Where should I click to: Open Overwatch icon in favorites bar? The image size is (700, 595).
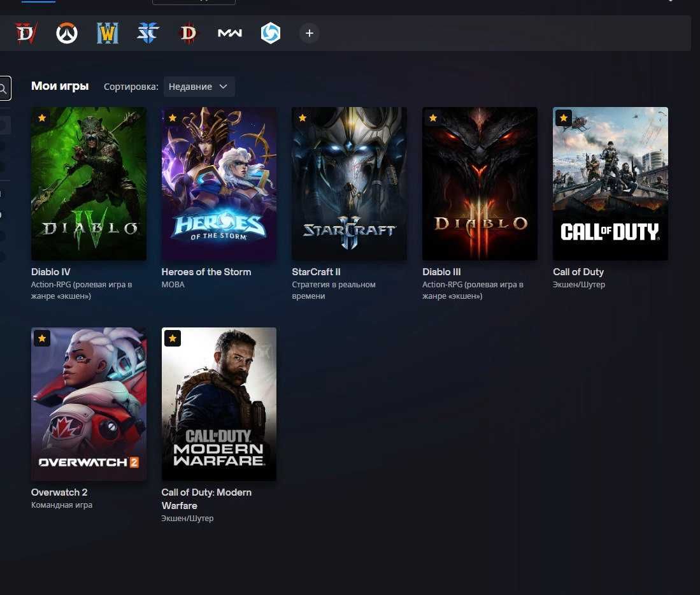(x=67, y=33)
